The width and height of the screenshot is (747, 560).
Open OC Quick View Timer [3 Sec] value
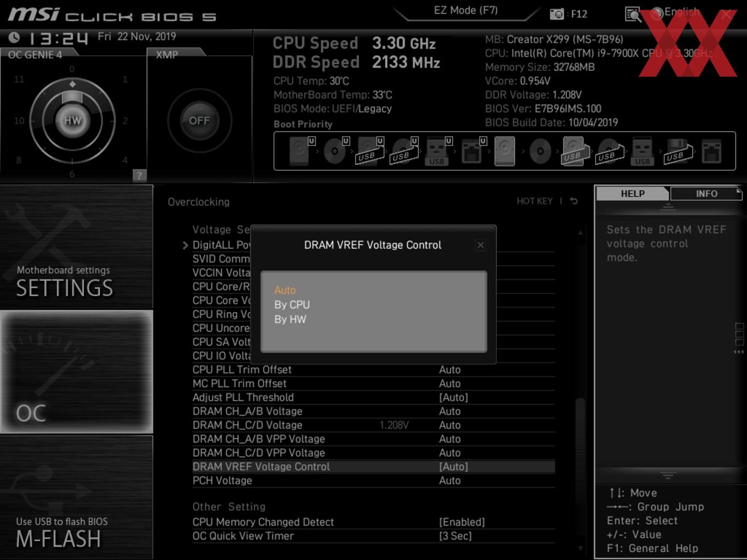(455, 536)
